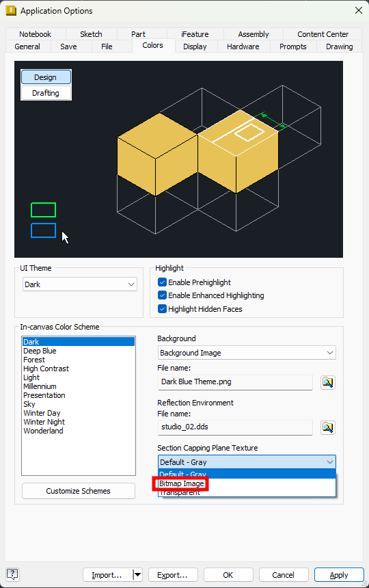Screen dimensions: 369x588
Task: Disable the Enable Prehighlight checkbox
Action: pyautogui.click(x=162, y=282)
